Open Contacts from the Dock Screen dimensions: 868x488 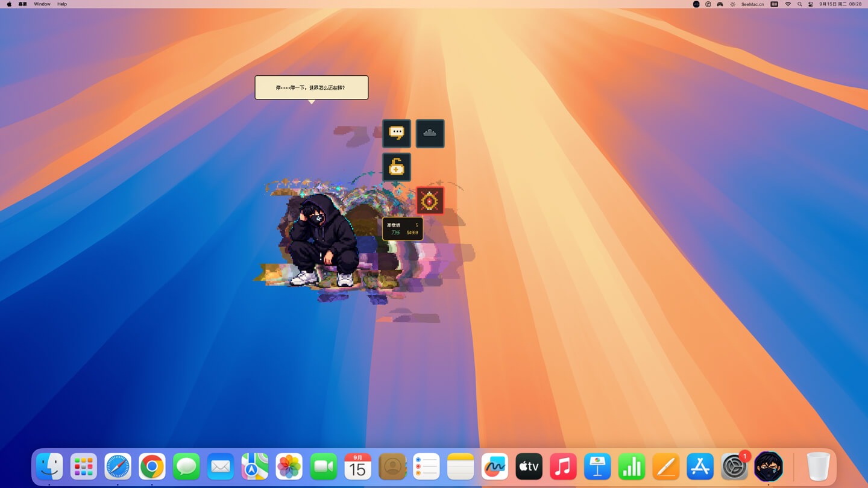coord(392,467)
